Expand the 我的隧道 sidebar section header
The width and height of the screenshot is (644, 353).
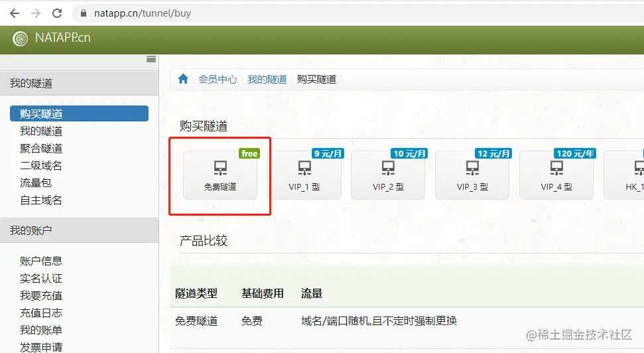(x=80, y=83)
